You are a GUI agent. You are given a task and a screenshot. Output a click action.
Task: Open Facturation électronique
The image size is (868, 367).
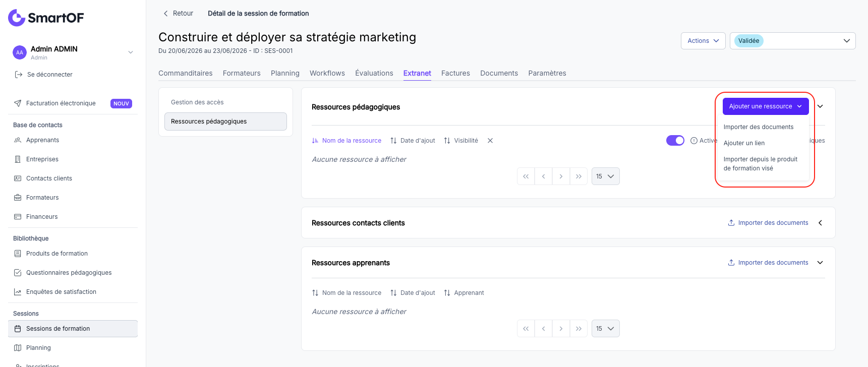pyautogui.click(x=61, y=103)
